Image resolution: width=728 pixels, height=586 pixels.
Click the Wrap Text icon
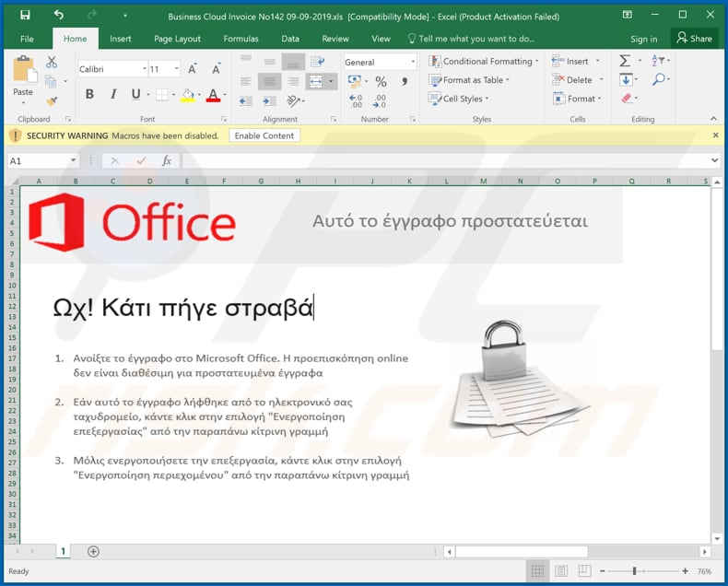pyautogui.click(x=318, y=62)
